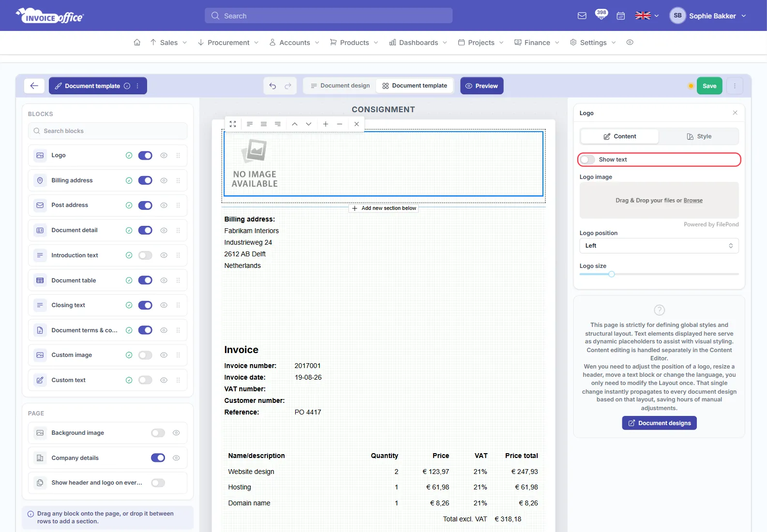Click the eye icon for Company details
Screen dimensions: 767x532
pos(176,458)
